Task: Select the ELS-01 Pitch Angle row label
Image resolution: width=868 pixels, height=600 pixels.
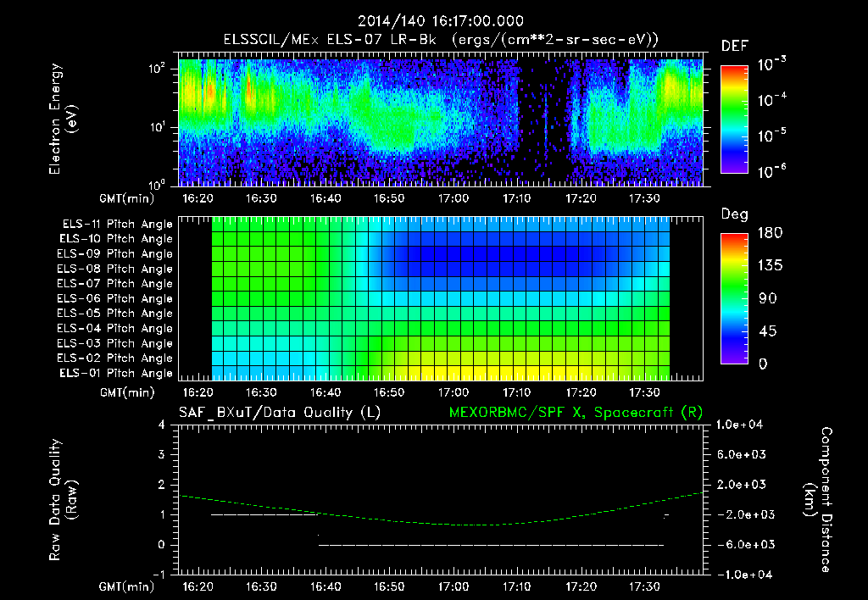Action: (x=115, y=373)
